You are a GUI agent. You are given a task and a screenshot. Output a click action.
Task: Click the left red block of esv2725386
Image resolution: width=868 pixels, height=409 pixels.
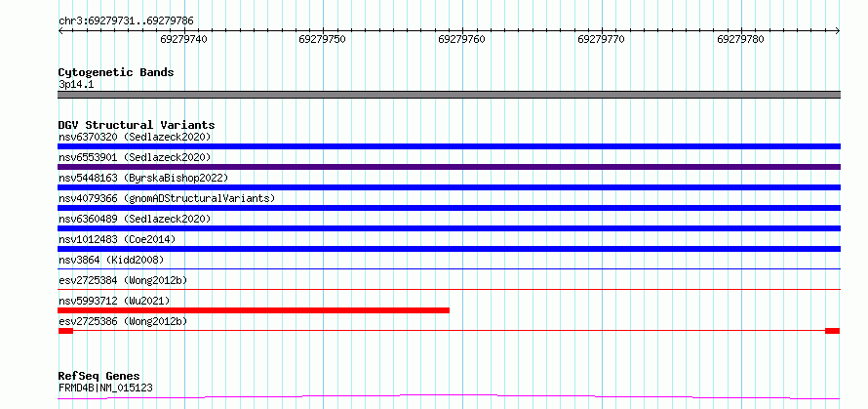click(x=65, y=331)
